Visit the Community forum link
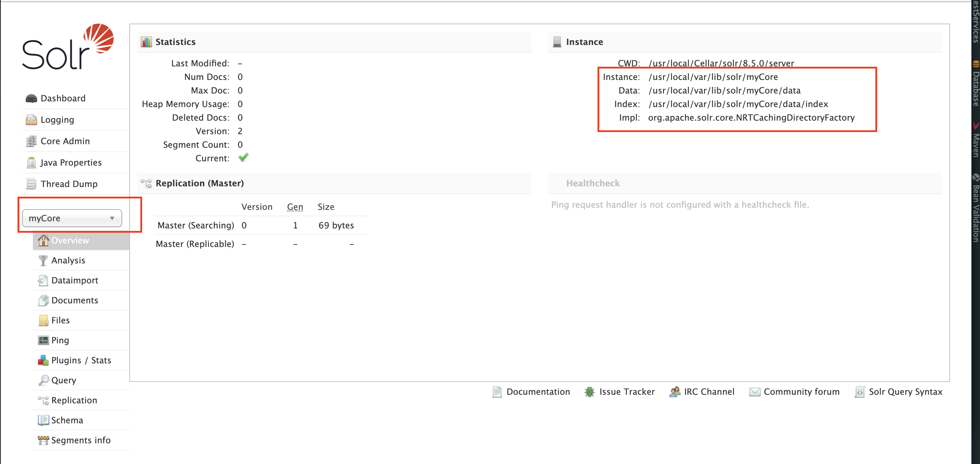Viewport: 980px width, 464px height. pos(801,392)
